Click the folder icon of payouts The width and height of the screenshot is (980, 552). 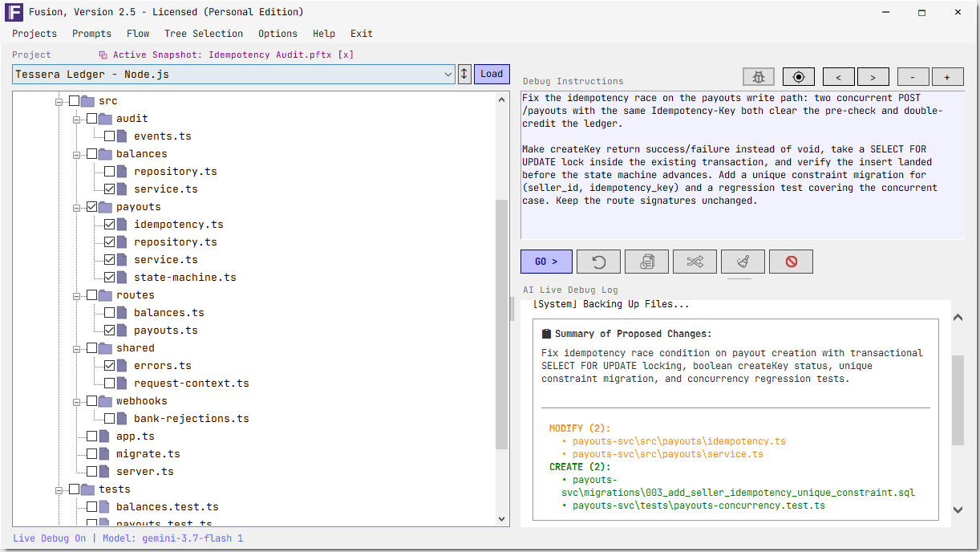[x=105, y=207]
